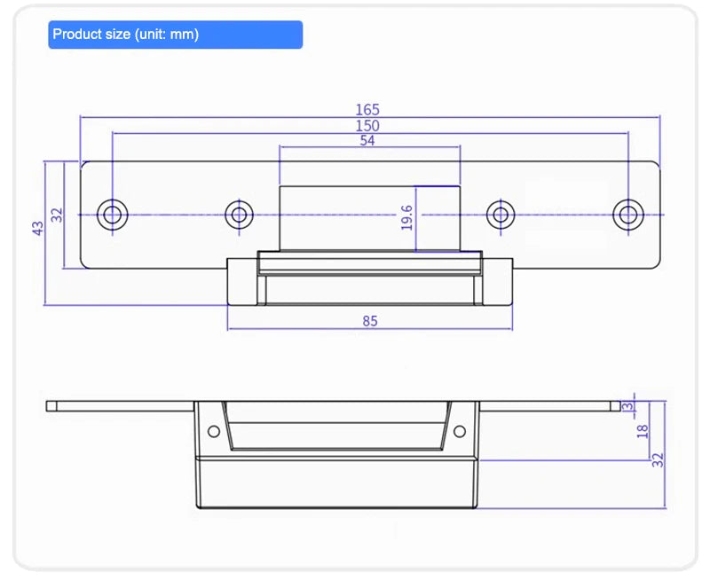Click the second mounting hole from left

(x=237, y=214)
